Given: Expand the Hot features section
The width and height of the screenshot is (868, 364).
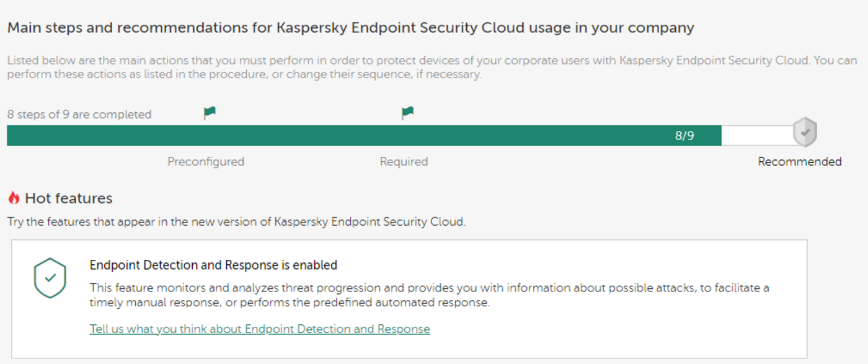Looking at the screenshot, I should coord(68,198).
